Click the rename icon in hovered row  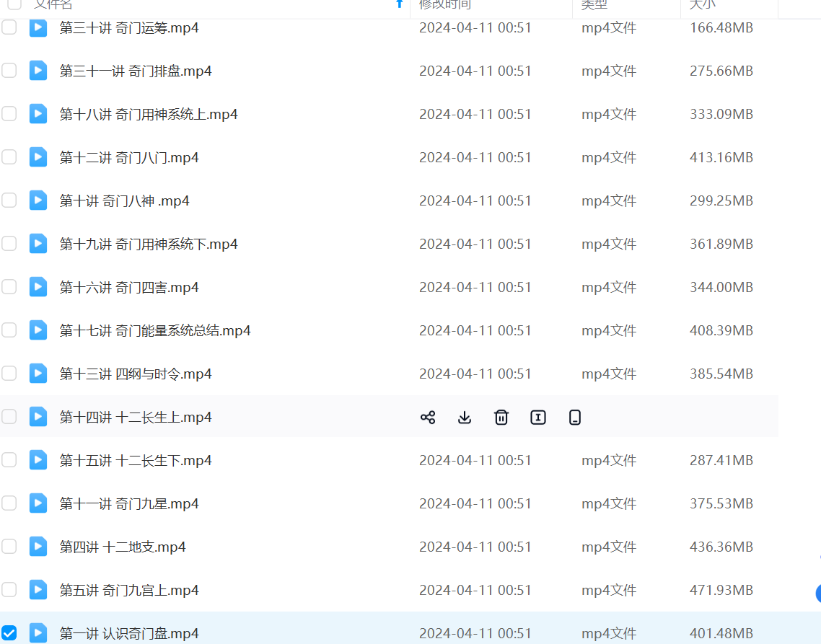(x=538, y=417)
